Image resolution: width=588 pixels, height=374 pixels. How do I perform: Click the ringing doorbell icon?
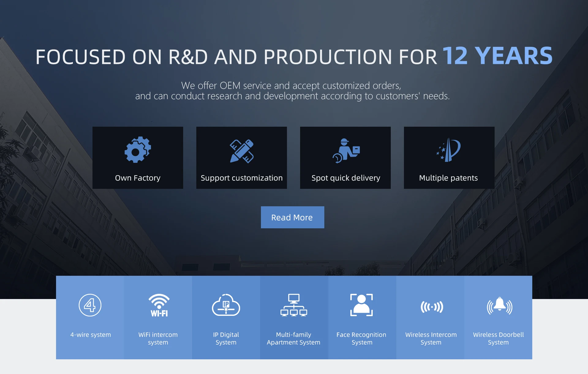tap(499, 306)
